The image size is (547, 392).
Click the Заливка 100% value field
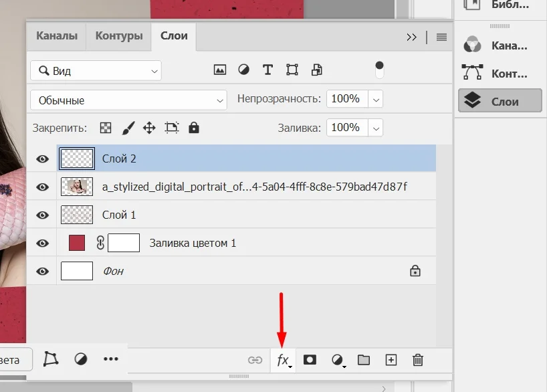coord(347,128)
